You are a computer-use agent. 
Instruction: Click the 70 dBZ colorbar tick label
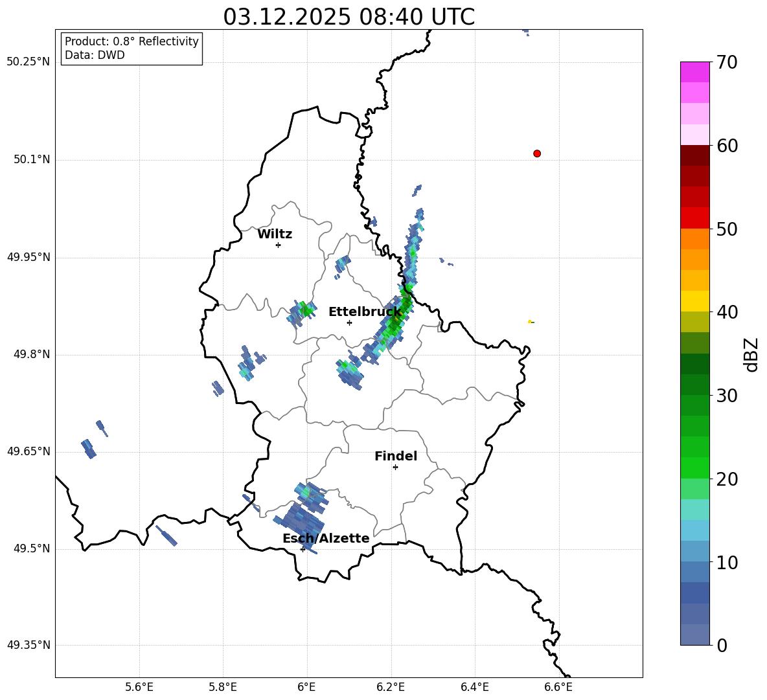click(727, 62)
